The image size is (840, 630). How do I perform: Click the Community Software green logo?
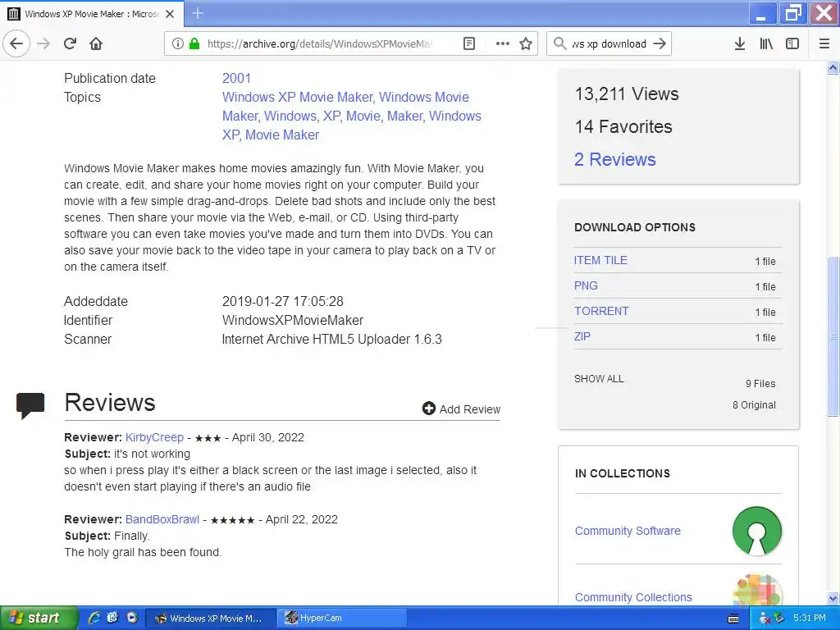(x=756, y=531)
